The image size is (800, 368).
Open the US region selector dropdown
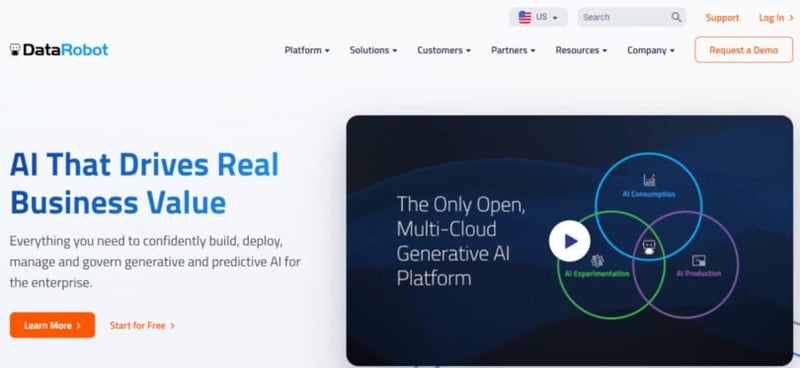click(538, 17)
